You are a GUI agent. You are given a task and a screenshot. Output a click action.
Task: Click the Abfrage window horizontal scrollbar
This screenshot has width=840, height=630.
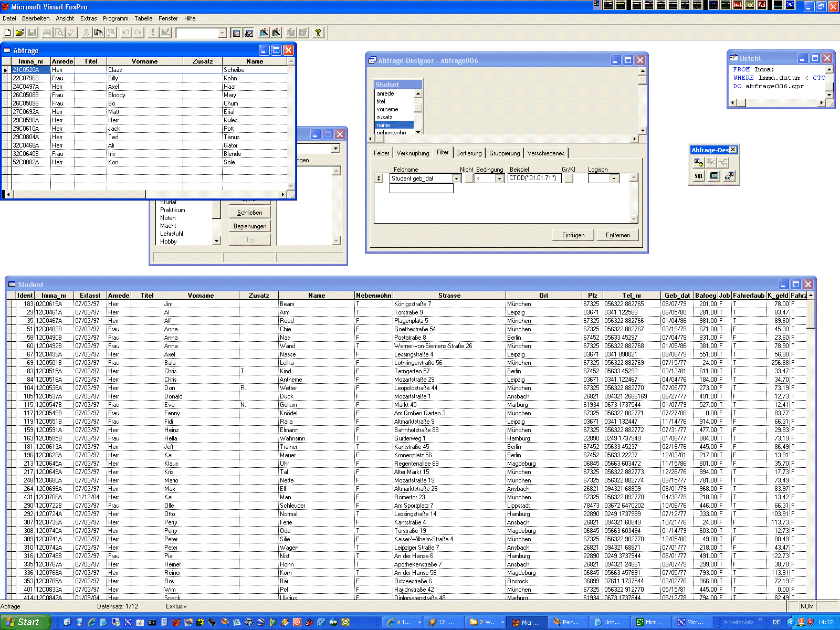point(145,194)
